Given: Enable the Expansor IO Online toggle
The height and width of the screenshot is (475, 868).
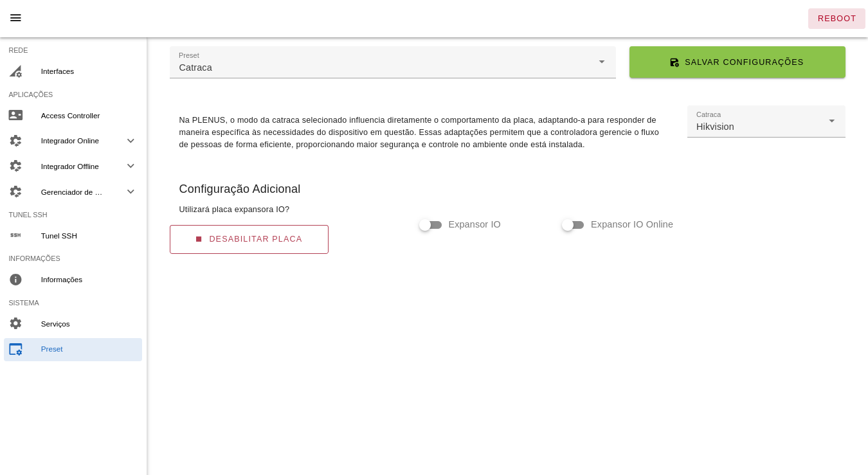Looking at the screenshot, I should click(573, 224).
